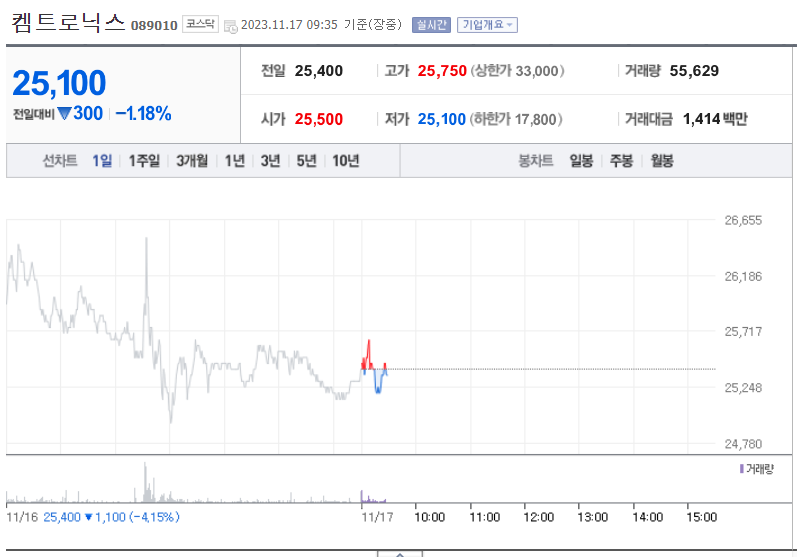Expand the 기업개요 dropdown
The width and height of the screenshot is (797, 557).
(x=487, y=25)
